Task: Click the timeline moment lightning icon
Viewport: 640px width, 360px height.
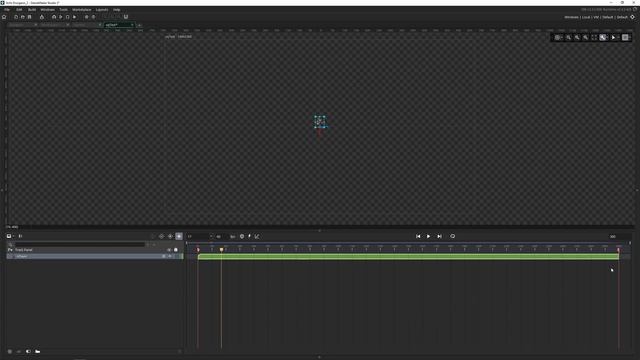Action: pyautogui.click(x=249, y=236)
